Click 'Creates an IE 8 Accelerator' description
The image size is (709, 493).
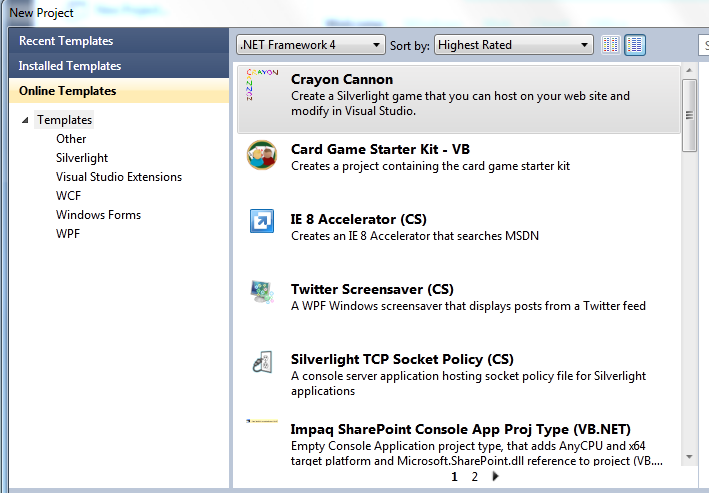[415, 236]
